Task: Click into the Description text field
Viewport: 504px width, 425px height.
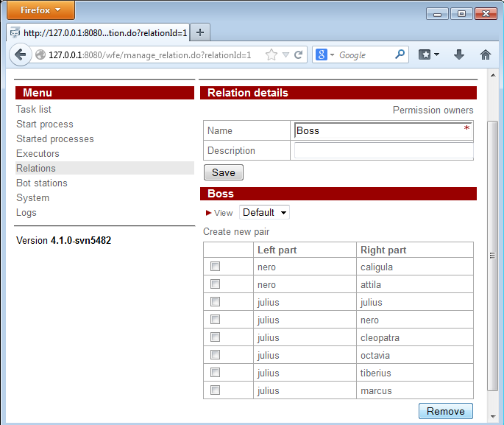Action: [383, 151]
